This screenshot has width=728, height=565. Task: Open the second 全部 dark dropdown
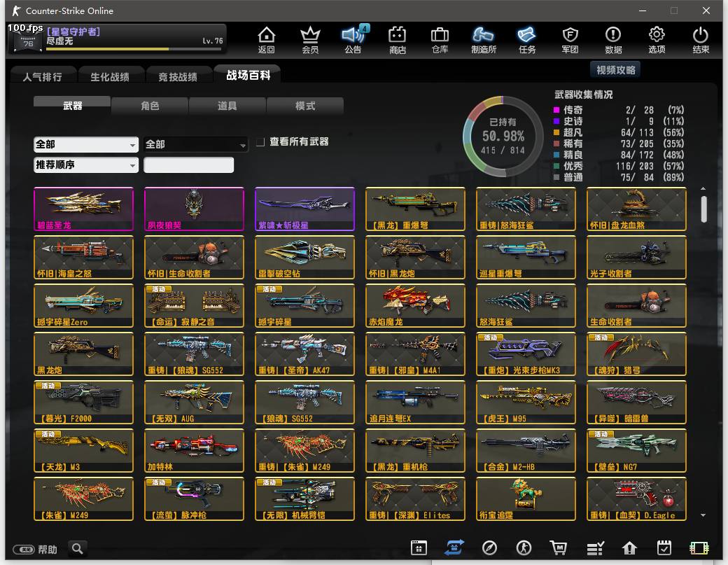(195, 144)
